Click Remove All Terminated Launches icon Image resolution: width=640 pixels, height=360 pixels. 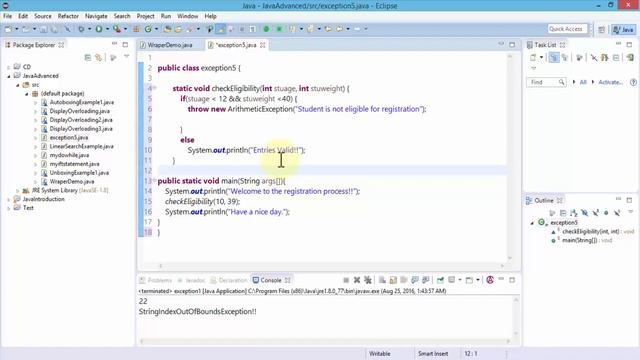click(x=368, y=280)
